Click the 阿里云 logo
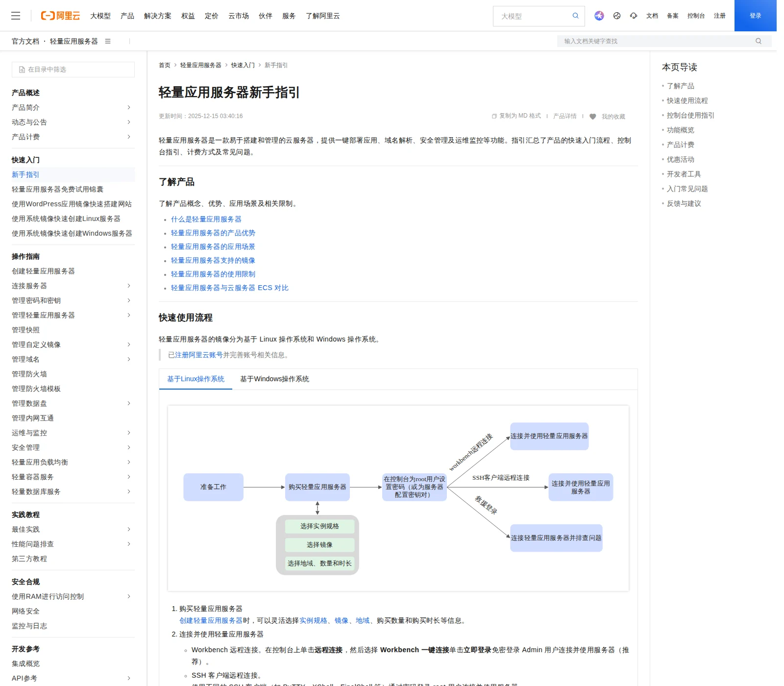This screenshot has height=686, width=784. [60, 16]
